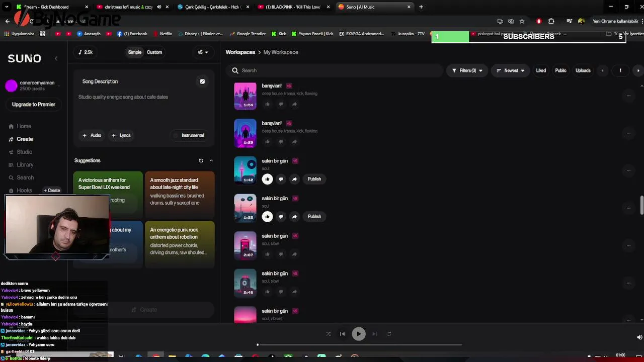Click the + Create button beside Hooks
The image size is (644, 362).
point(52,191)
